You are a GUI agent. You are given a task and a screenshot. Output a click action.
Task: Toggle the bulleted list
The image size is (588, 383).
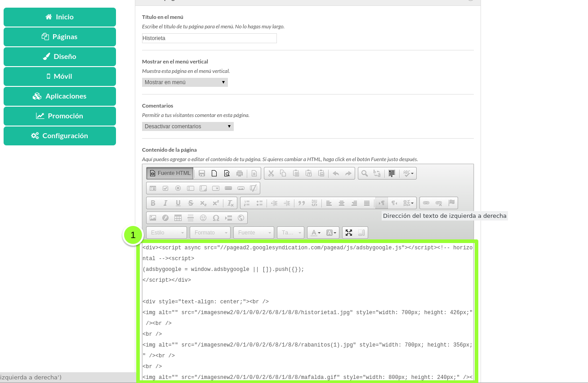[259, 203]
